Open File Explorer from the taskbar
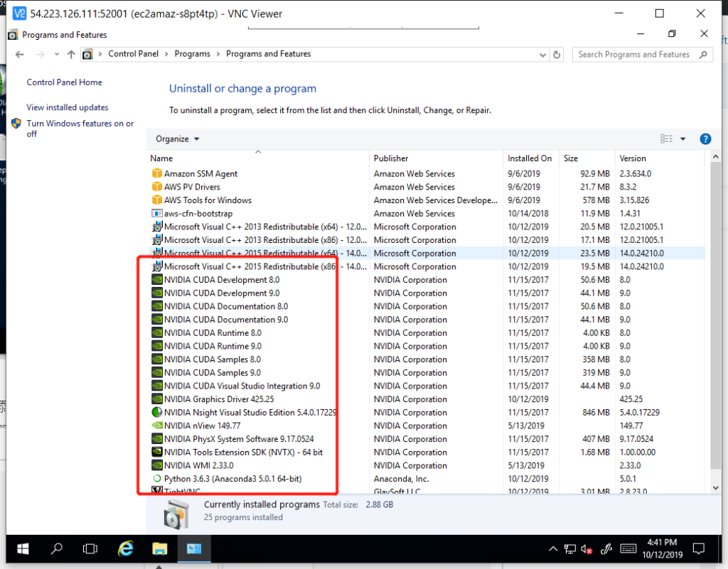The height and width of the screenshot is (569, 728). 159,548
